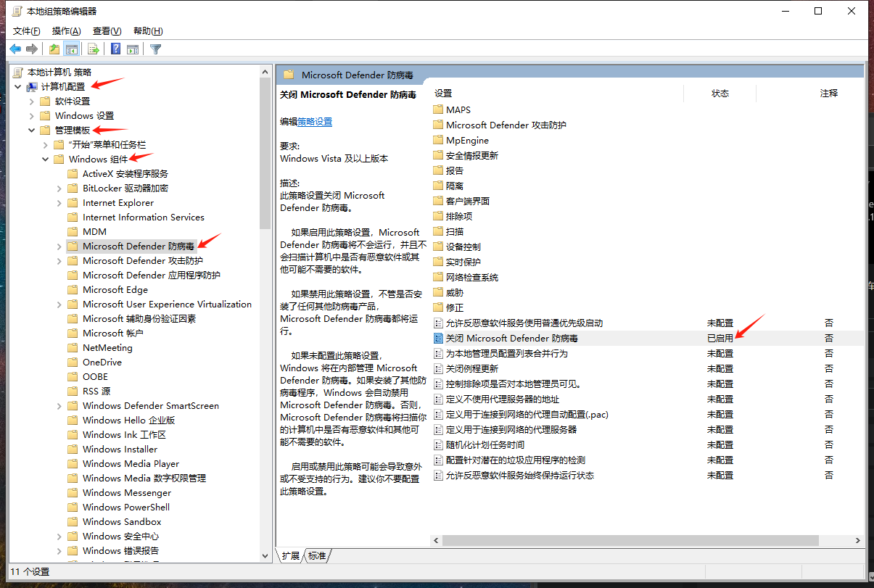874x588 pixels.
Task: Select Windows PowerShell in the tree
Action: (126, 507)
